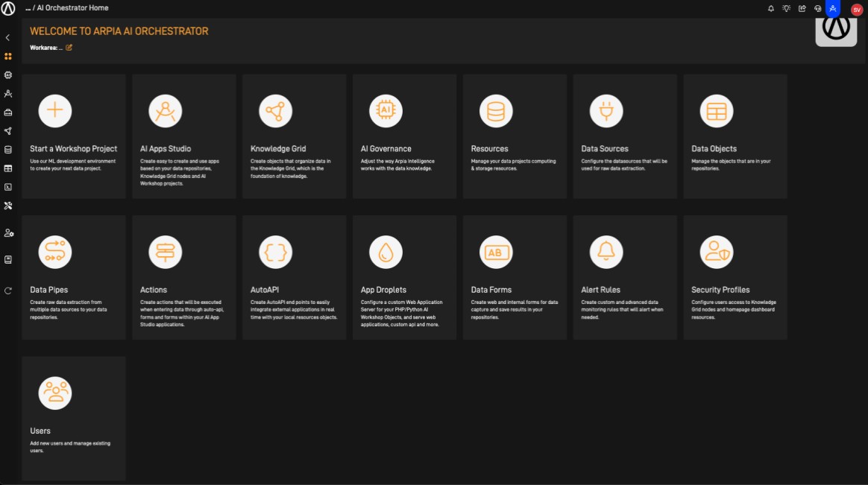Click the database icon in sidebar
Screen dimensions: 868x485
[x=8, y=150]
